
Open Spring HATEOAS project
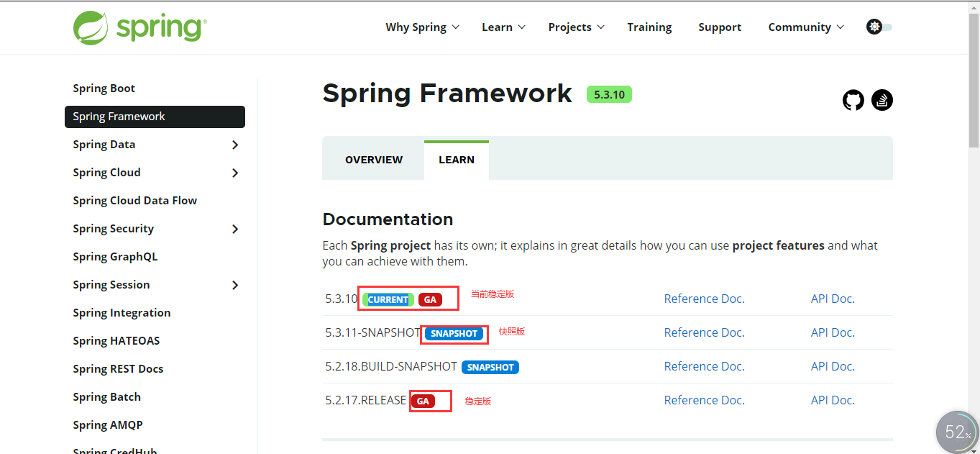pos(116,341)
